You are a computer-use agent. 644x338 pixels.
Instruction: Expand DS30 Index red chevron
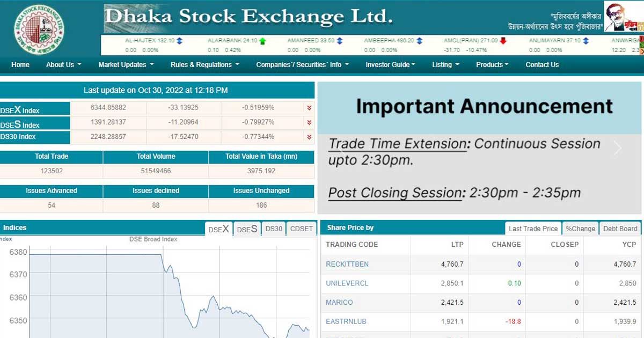309,137
